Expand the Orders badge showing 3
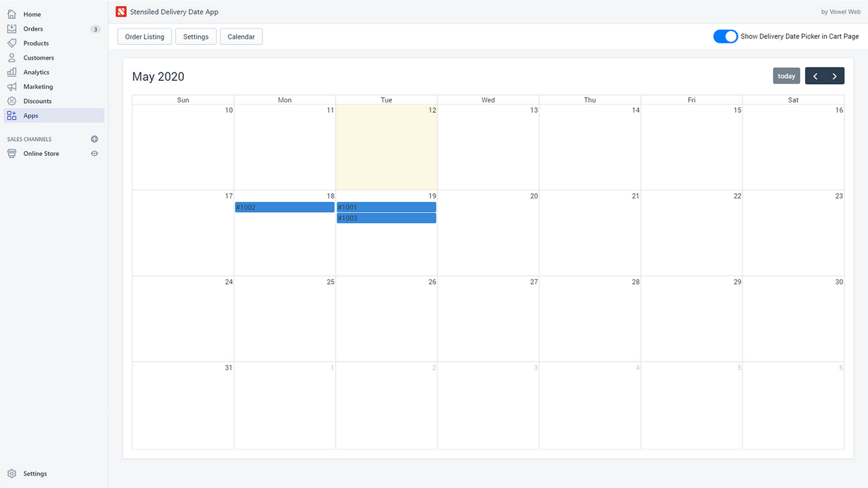Image resolution: width=868 pixels, height=488 pixels. pos(96,28)
